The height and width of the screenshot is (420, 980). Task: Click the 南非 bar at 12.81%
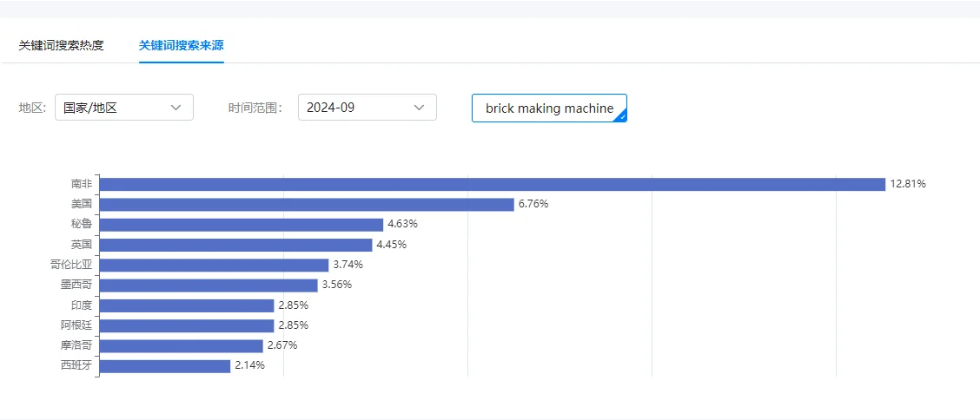coord(492,184)
